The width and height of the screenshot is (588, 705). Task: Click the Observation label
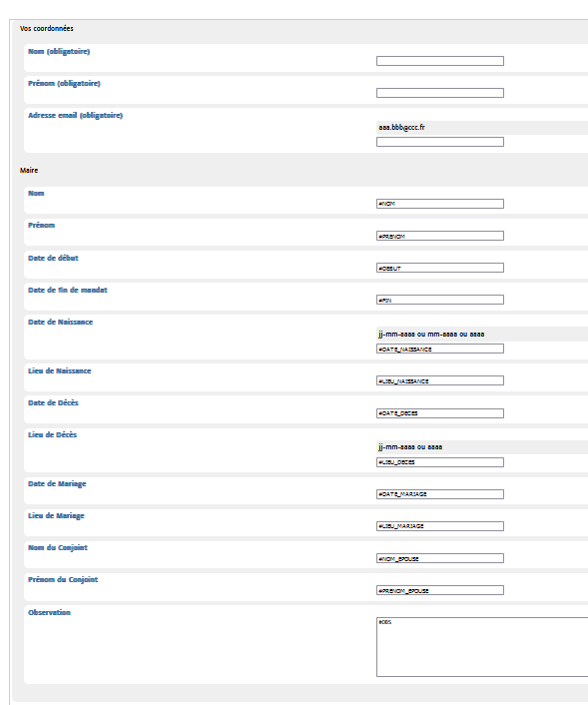pos(50,612)
